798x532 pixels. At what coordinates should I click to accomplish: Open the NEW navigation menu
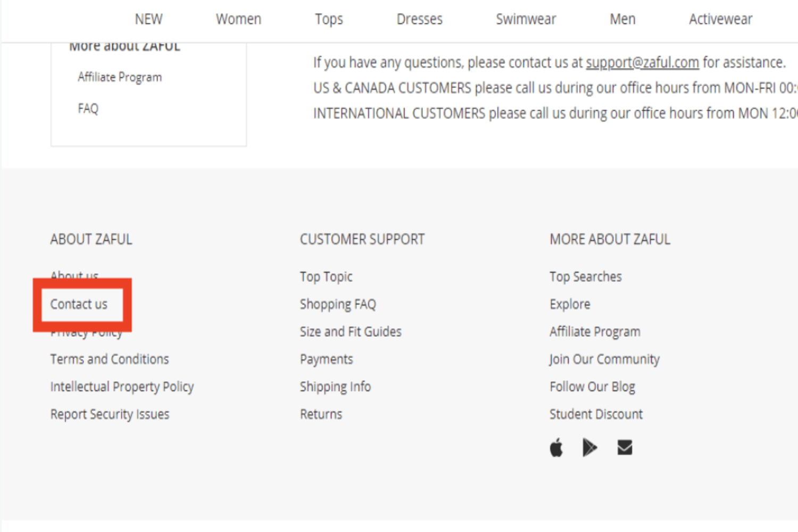pos(148,19)
